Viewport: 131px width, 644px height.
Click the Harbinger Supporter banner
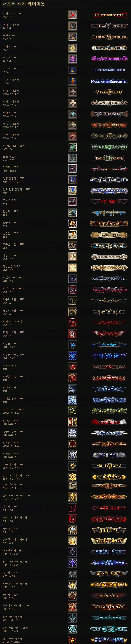(109, 82)
